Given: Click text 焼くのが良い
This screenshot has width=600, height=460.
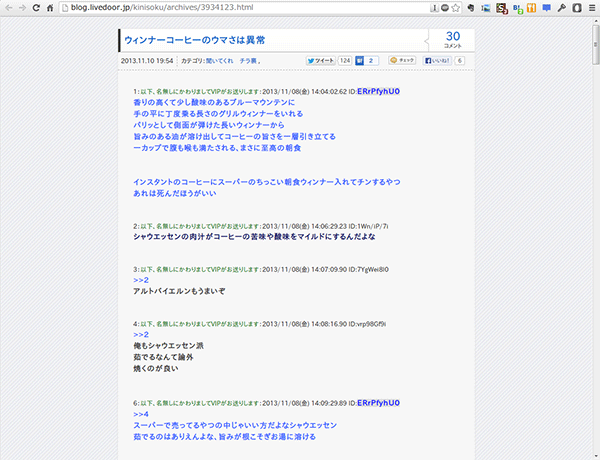Looking at the screenshot, I should (156, 369).
